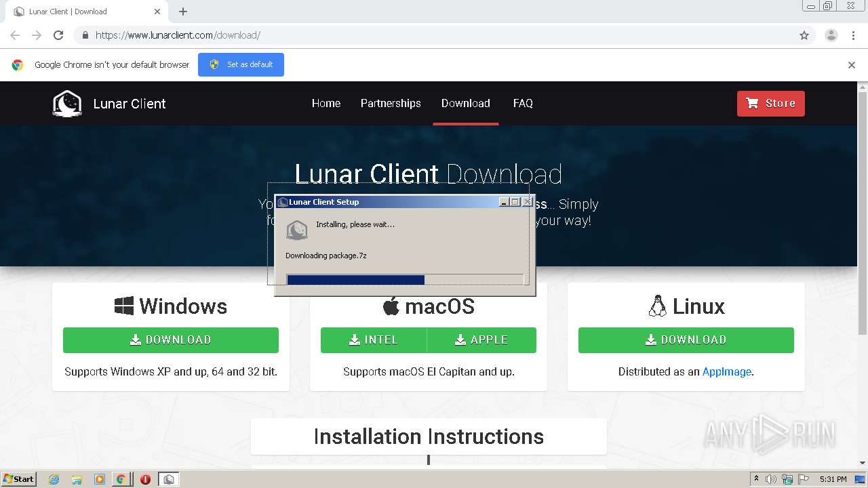Screen dimensions: 868x488
Task: Click the Windows logo icon in card
Action: [x=124, y=306]
